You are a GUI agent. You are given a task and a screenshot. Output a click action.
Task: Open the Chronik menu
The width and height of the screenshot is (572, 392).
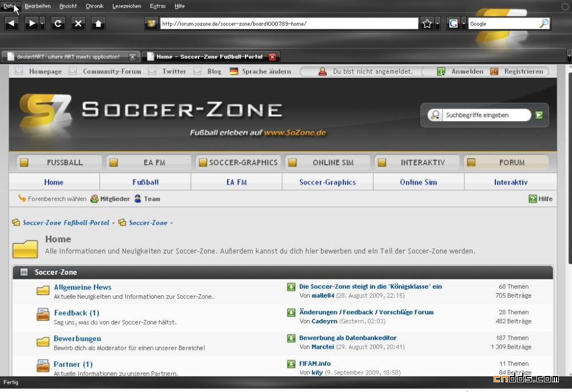pyautogui.click(x=94, y=6)
